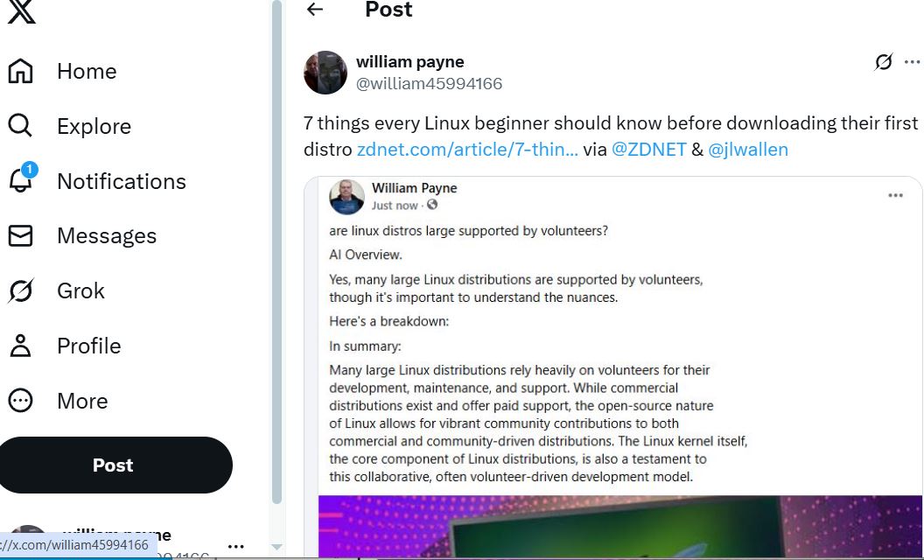Open account switcher dots at sidebar bottom

pos(235,546)
